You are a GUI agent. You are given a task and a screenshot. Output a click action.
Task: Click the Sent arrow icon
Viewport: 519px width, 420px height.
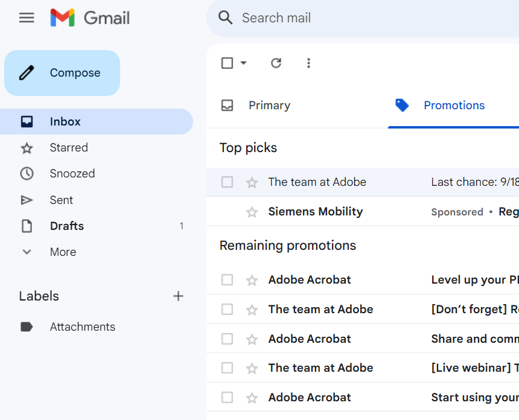click(x=27, y=200)
